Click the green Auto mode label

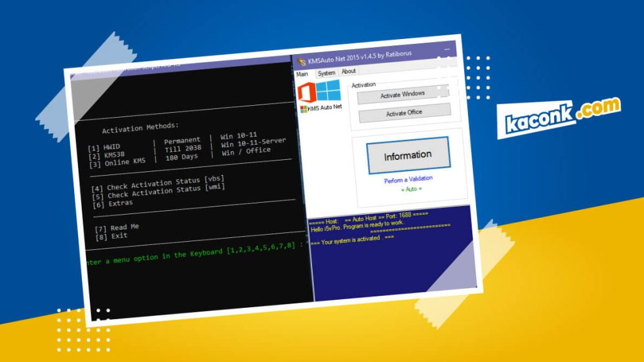pos(411,189)
